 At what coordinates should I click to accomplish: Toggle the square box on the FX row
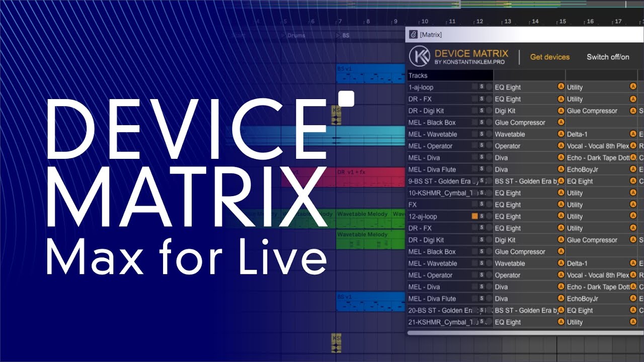point(474,205)
